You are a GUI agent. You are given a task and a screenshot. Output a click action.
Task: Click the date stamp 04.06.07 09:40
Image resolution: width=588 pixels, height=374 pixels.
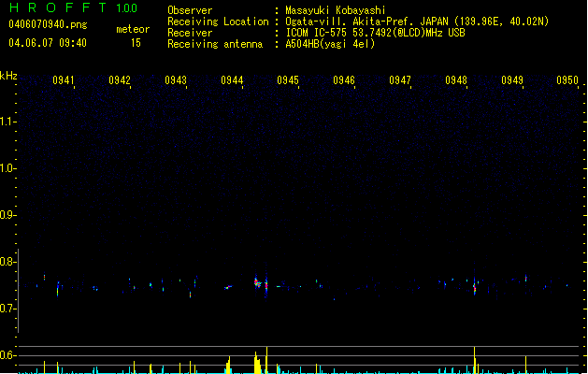point(48,43)
